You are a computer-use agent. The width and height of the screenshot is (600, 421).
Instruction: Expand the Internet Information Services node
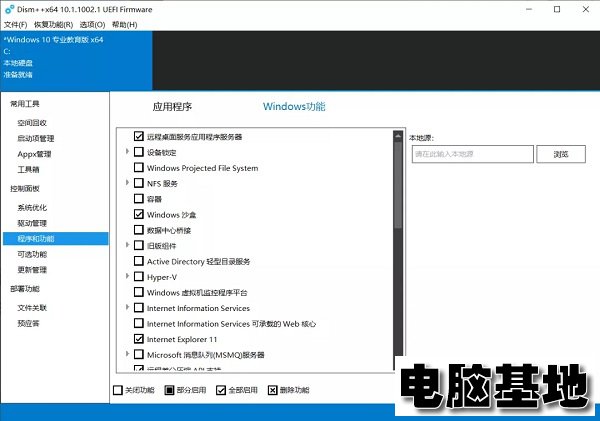pos(127,307)
